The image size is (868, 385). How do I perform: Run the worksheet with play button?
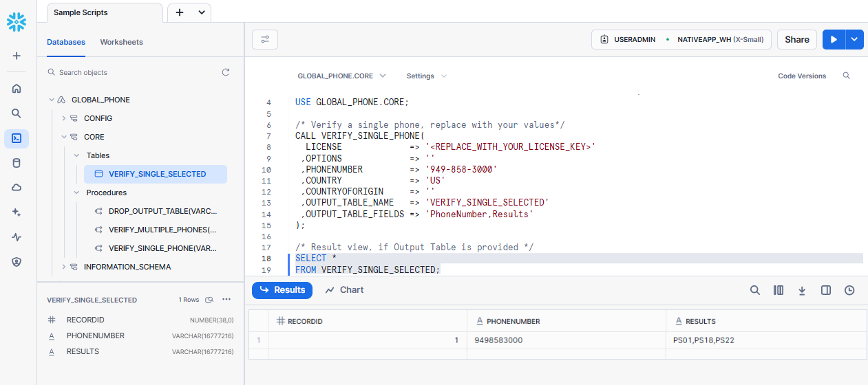click(834, 40)
